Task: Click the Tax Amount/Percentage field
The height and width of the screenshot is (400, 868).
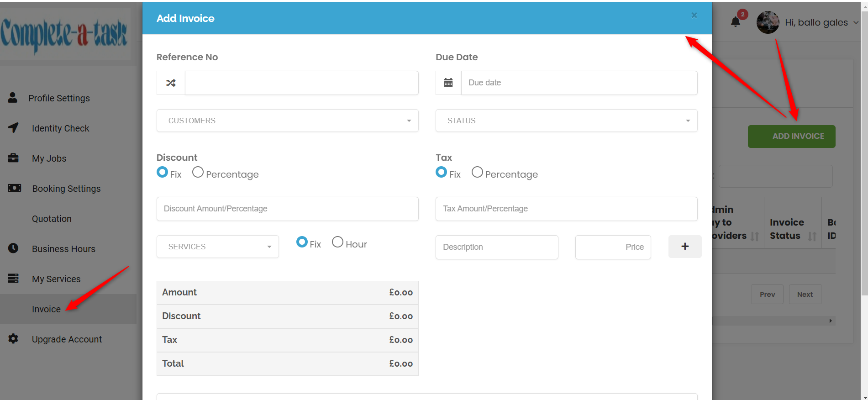Action: coord(567,209)
